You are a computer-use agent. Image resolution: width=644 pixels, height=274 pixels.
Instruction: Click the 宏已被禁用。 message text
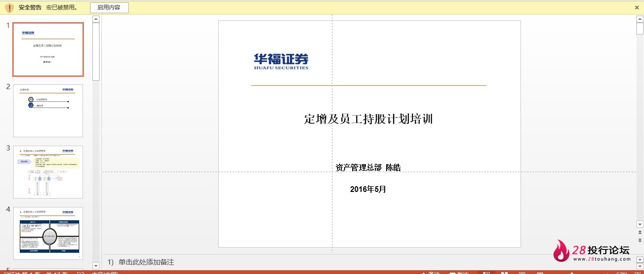(62, 8)
